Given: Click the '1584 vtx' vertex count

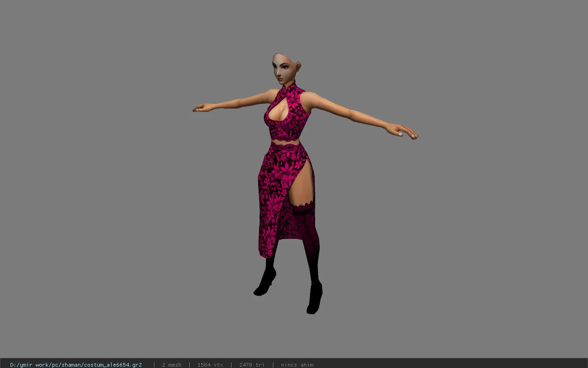Looking at the screenshot, I should tap(210, 365).
